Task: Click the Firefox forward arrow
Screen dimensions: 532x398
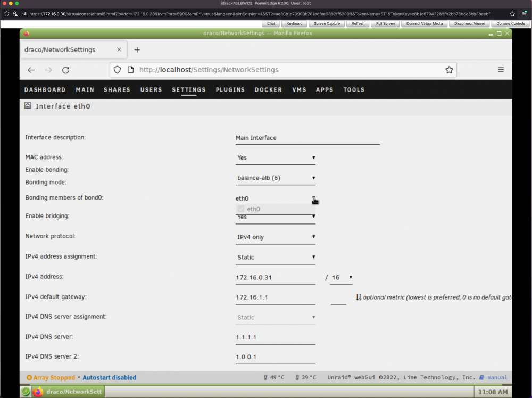Action: [48, 70]
